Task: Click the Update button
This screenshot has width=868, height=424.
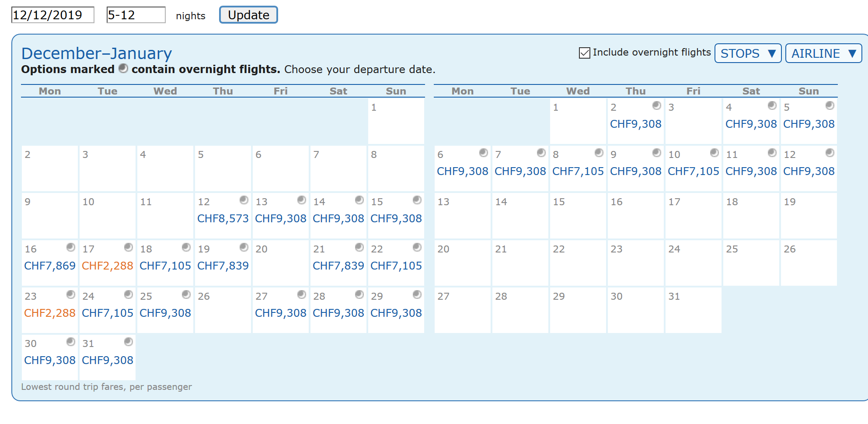Action: (248, 15)
